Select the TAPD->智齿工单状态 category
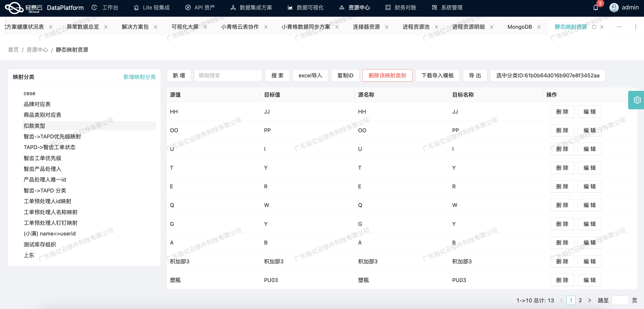 49,147
